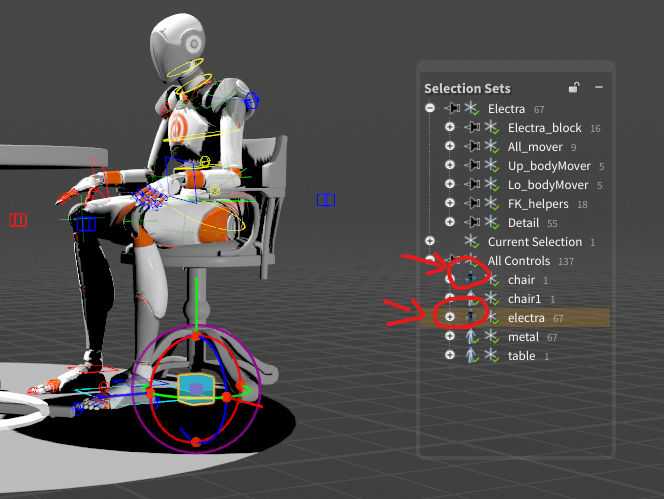Click the asterisk icon on chair1 row
This screenshot has width=664, height=499.
pos(492,299)
